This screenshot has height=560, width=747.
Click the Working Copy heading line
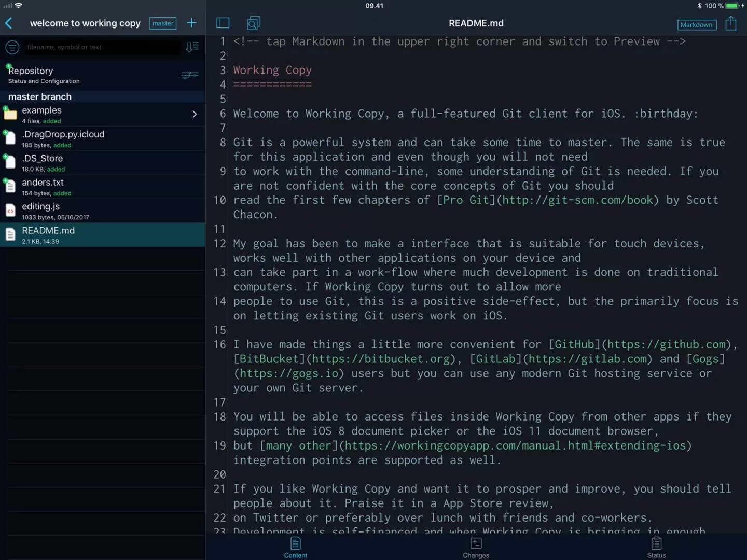[x=272, y=70]
